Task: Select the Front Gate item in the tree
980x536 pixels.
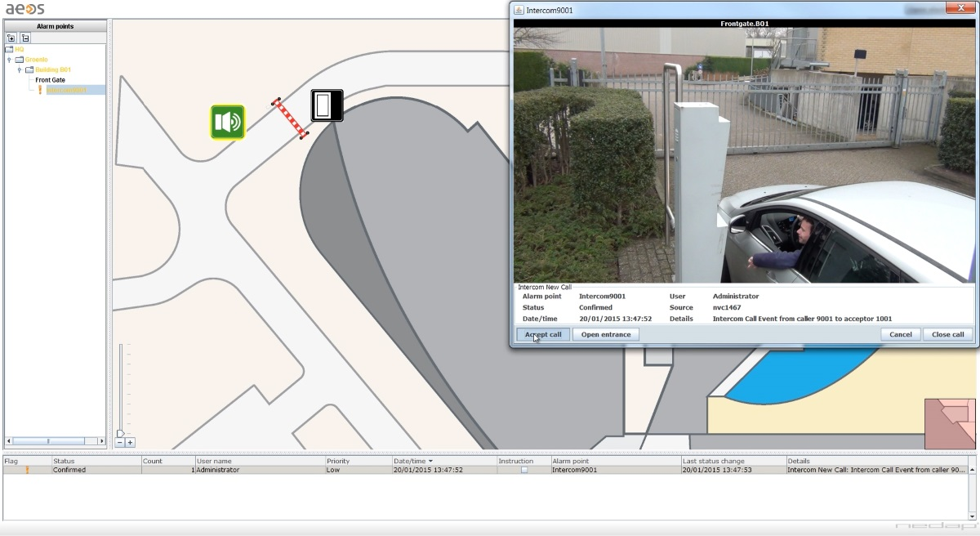Action: [51, 79]
